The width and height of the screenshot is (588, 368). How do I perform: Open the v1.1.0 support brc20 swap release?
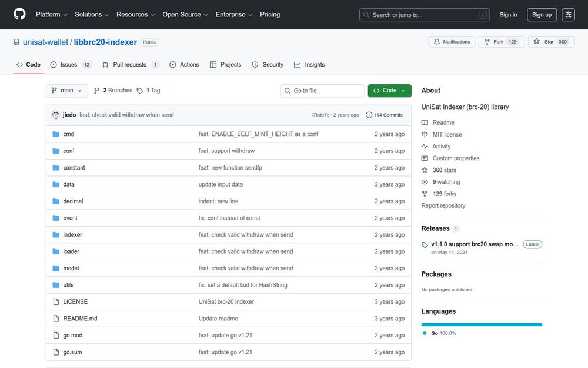pyautogui.click(x=475, y=244)
